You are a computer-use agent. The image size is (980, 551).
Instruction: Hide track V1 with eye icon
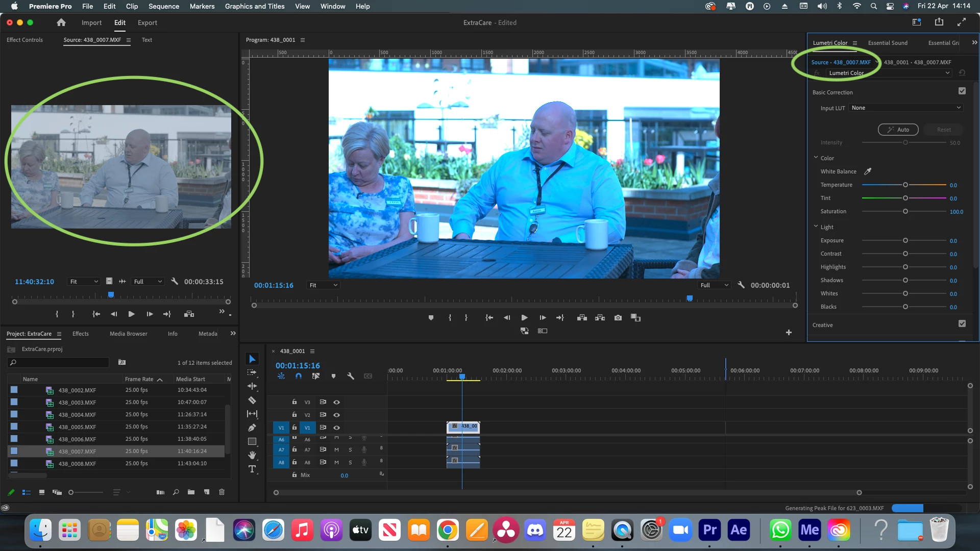337,428
